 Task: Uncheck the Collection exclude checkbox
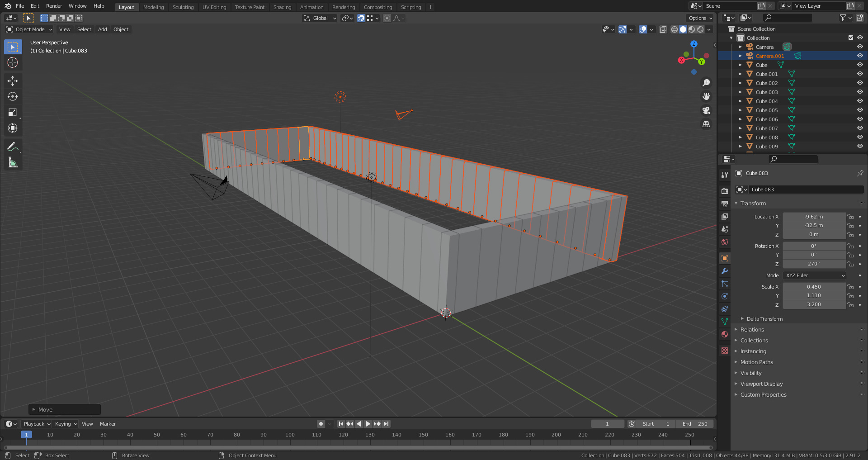click(851, 38)
